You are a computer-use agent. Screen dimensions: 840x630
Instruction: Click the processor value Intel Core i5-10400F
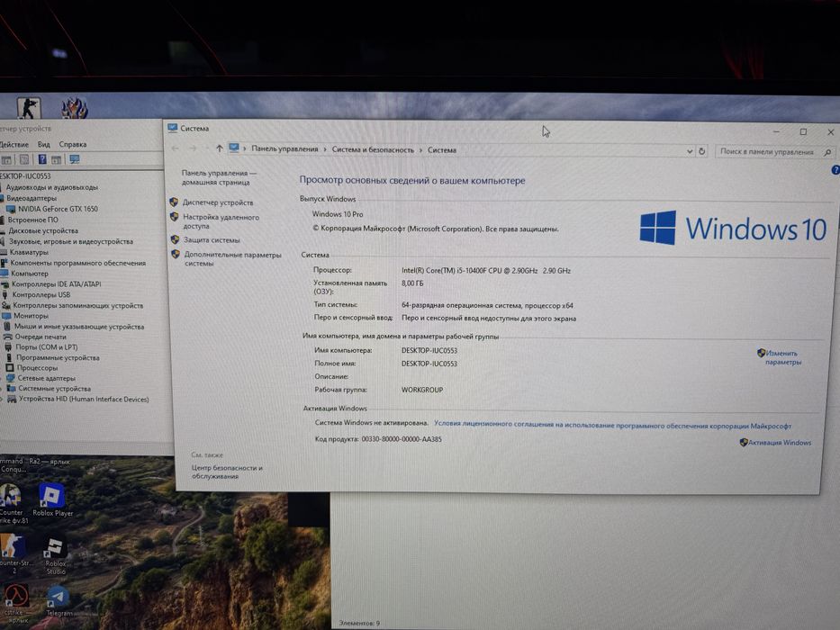click(486, 271)
